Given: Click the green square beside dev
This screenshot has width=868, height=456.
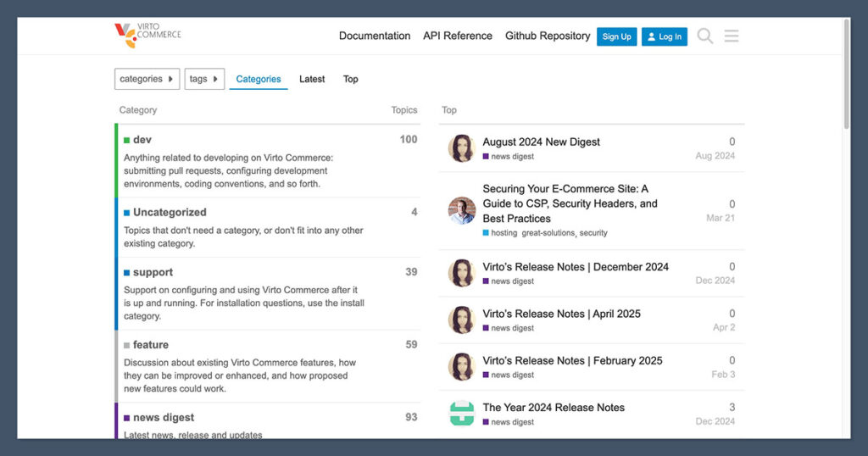Looking at the screenshot, I should click(127, 140).
